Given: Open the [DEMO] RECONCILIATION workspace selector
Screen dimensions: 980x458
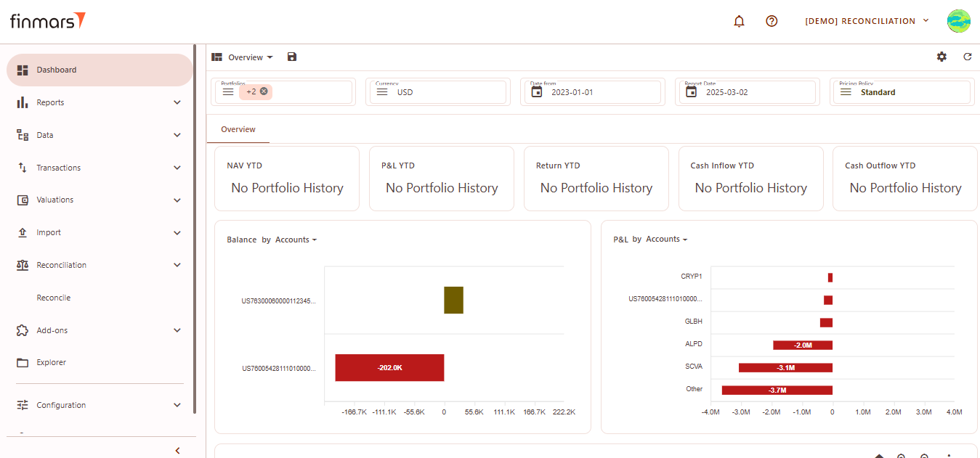Looking at the screenshot, I should point(866,21).
